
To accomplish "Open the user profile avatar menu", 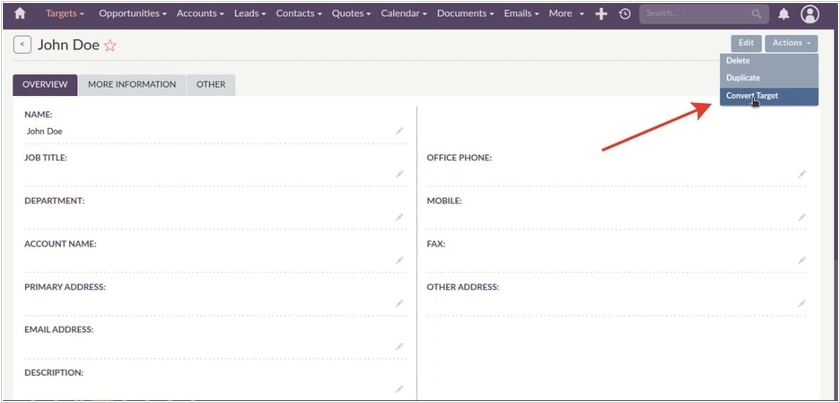I will pyautogui.click(x=810, y=14).
